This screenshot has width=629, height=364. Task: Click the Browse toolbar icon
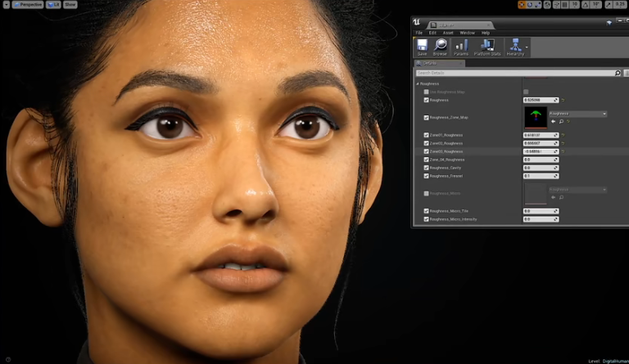coord(440,47)
